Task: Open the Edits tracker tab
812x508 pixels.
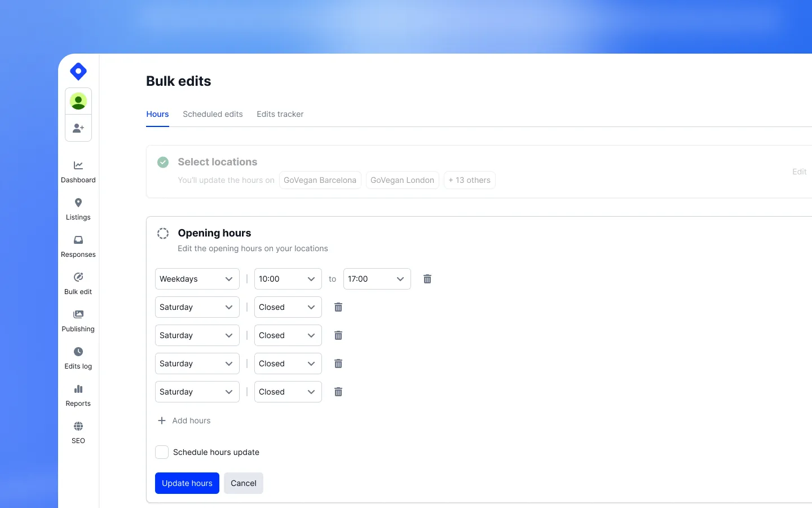Action: (x=280, y=114)
